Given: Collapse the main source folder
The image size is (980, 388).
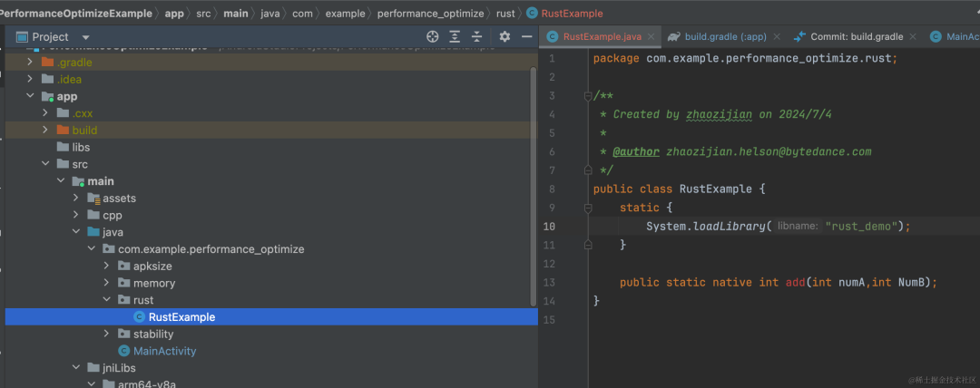Looking at the screenshot, I should coord(61,181).
